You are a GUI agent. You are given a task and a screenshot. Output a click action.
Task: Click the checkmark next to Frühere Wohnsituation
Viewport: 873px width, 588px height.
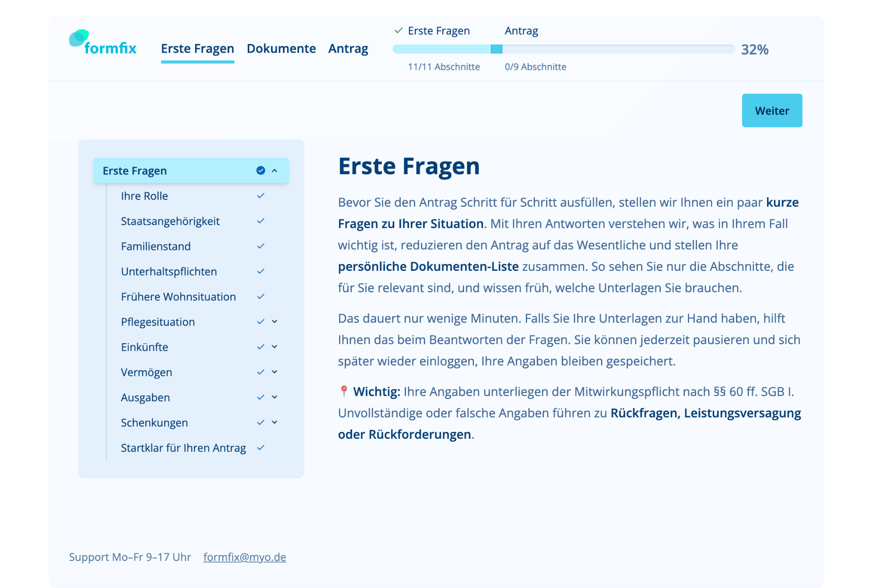(x=261, y=297)
